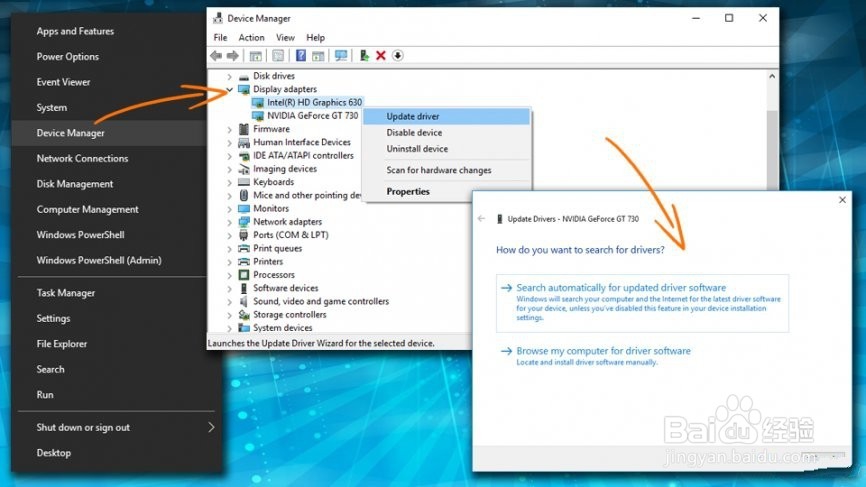Click the Sound, video and game controllers icon
This screenshot has height=487, width=866.
coord(244,301)
